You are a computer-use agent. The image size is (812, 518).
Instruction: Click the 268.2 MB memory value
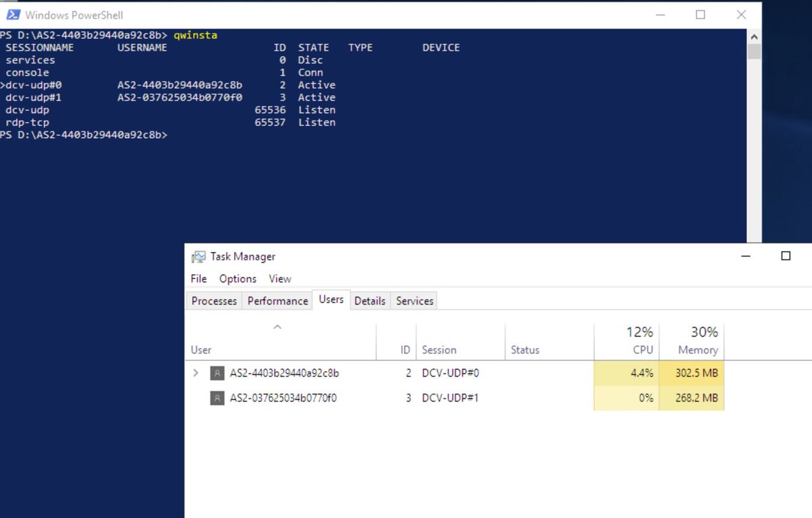696,398
